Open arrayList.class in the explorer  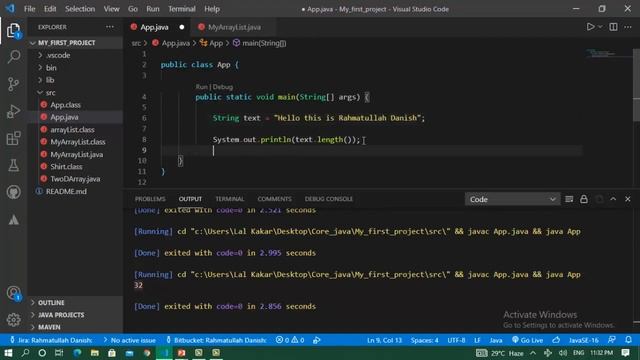click(72, 129)
